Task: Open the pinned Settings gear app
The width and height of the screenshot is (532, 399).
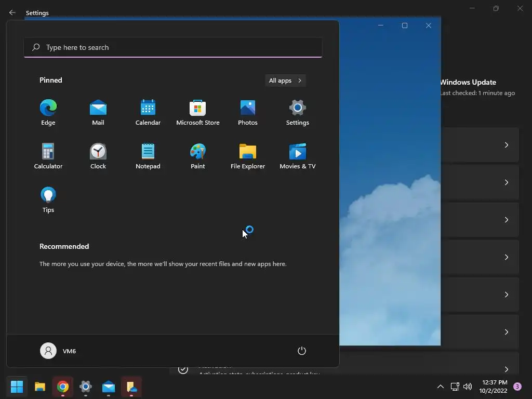Action: [x=298, y=113]
